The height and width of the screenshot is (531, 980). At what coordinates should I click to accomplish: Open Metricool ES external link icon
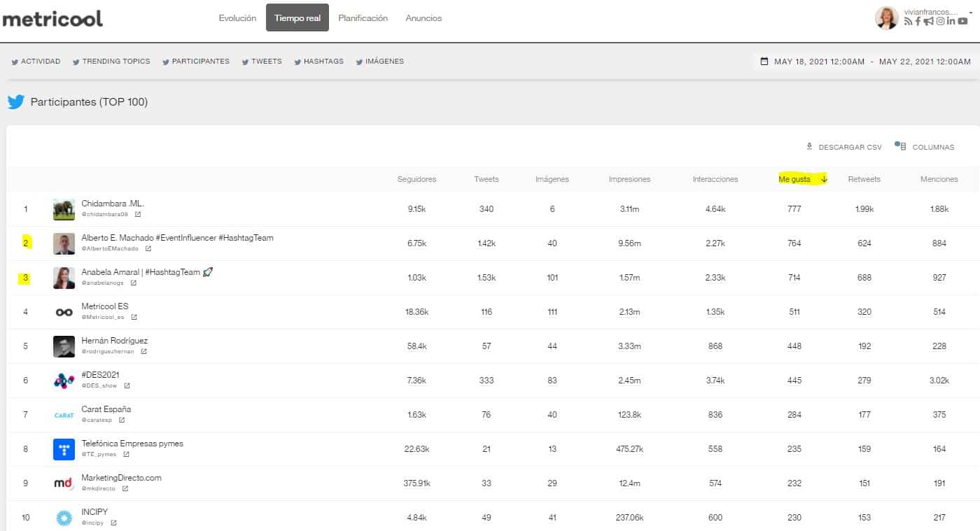134,318
